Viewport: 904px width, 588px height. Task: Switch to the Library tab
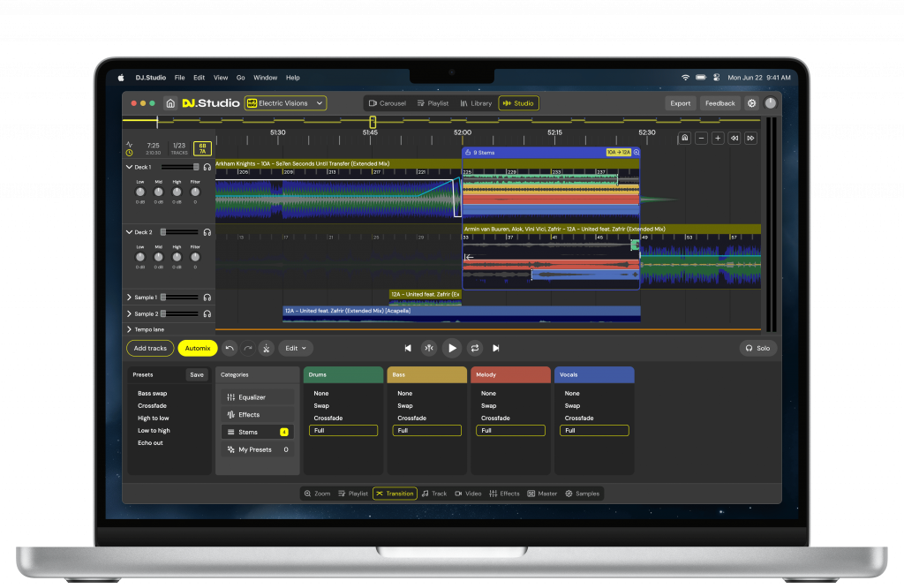(476, 103)
